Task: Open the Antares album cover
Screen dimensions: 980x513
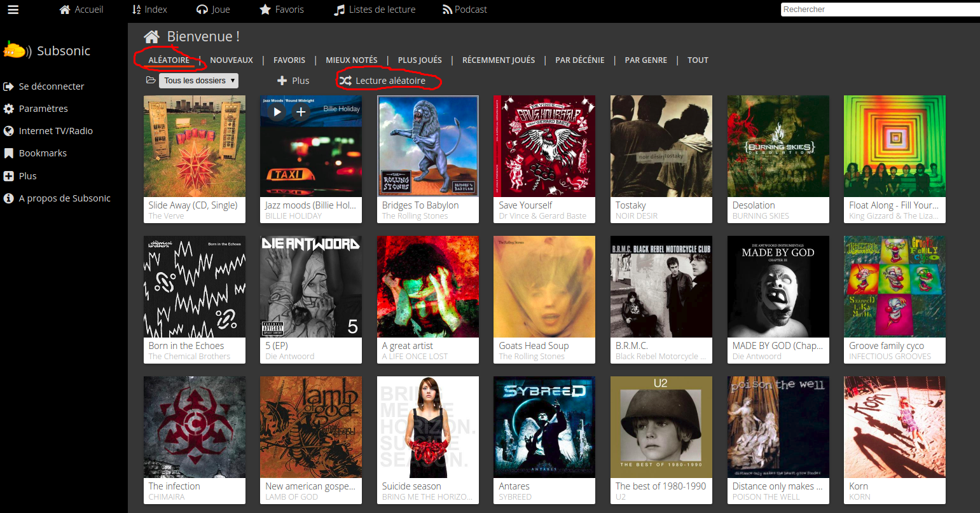Action: click(544, 427)
